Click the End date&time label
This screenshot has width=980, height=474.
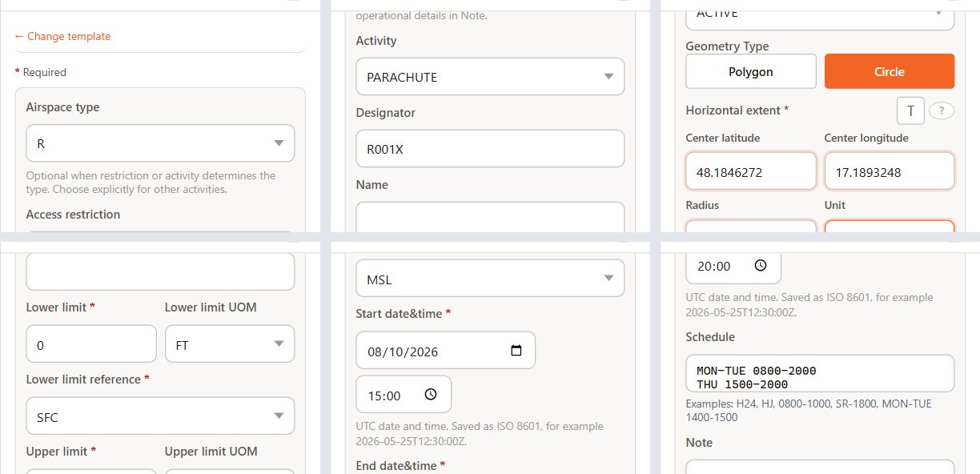[x=401, y=465]
